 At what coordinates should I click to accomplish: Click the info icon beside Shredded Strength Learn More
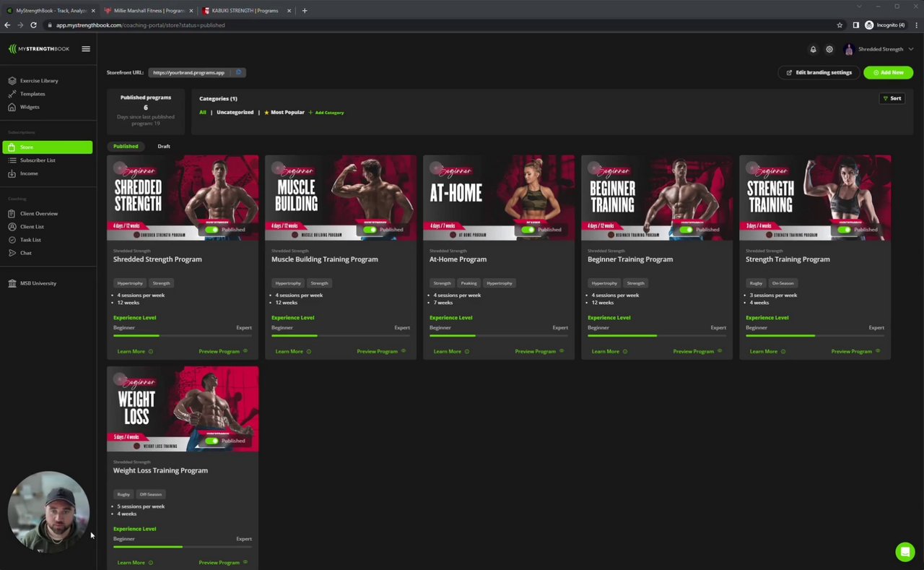pyautogui.click(x=150, y=352)
